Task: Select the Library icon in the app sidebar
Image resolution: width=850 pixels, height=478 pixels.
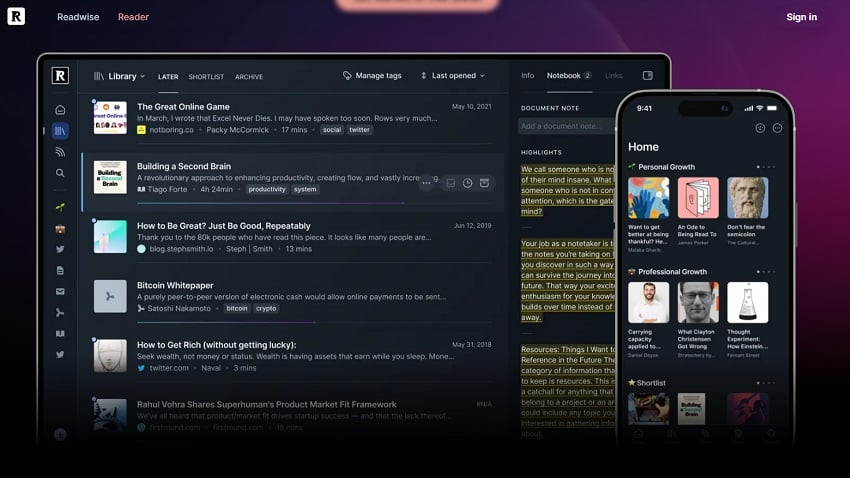Action: (x=60, y=131)
